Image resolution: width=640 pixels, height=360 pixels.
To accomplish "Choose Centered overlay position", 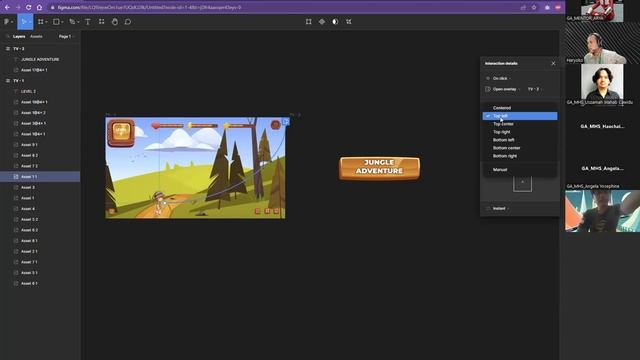I will pyautogui.click(x=520, y=108).
